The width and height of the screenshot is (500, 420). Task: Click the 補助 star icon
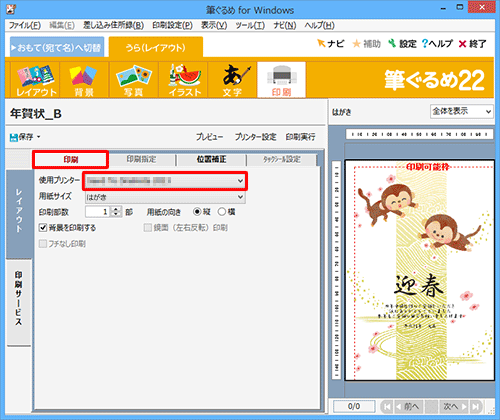(366, 44)
